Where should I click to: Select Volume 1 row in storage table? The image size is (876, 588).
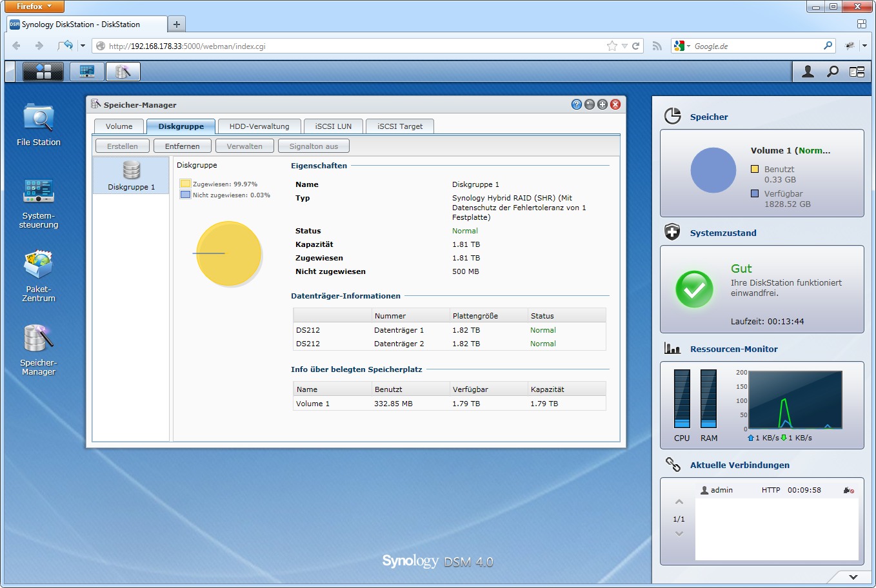pos(450,404)
